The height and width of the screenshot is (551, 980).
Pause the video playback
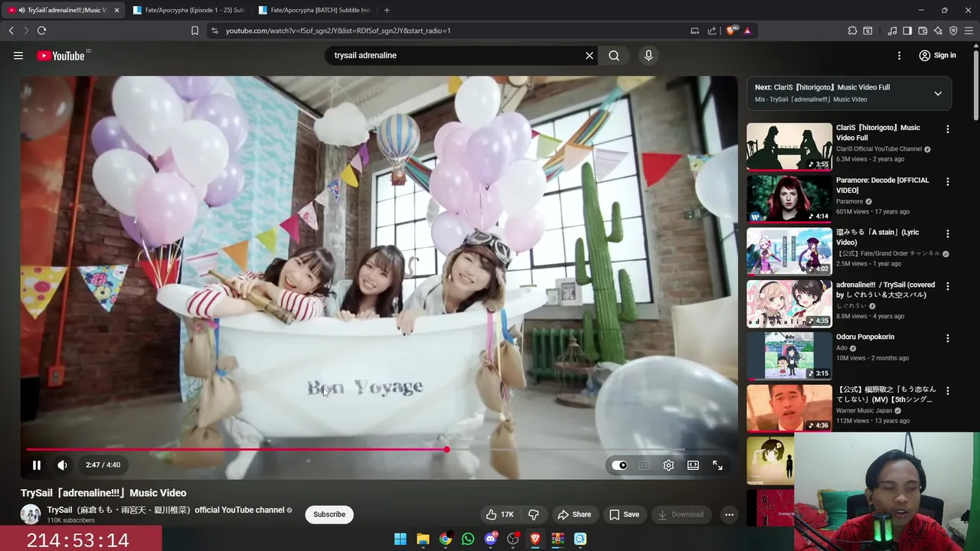click(36, 465)
